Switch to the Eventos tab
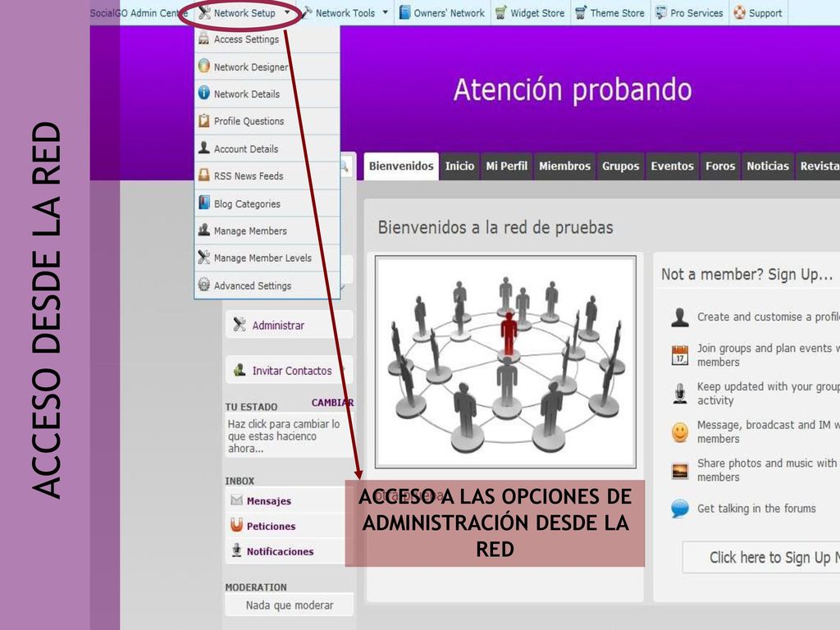840x630 pixels. click(x=673, y=166)
